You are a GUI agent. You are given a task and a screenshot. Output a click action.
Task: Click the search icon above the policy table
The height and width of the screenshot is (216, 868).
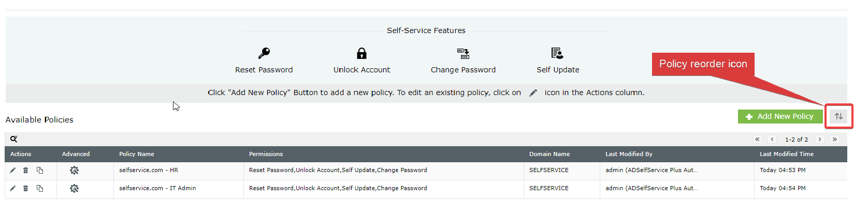pos(14,139)
